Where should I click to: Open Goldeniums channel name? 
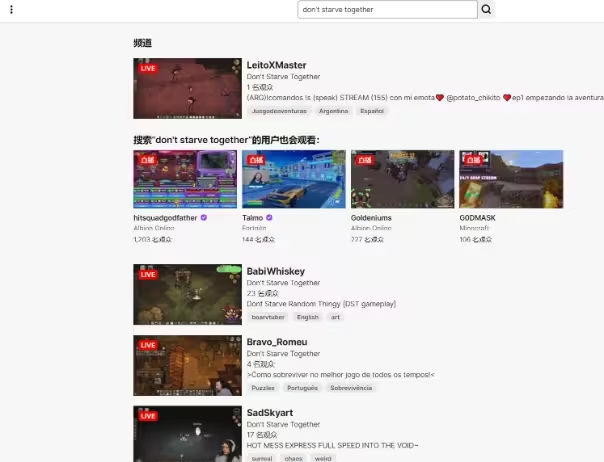tap(371, 218)
